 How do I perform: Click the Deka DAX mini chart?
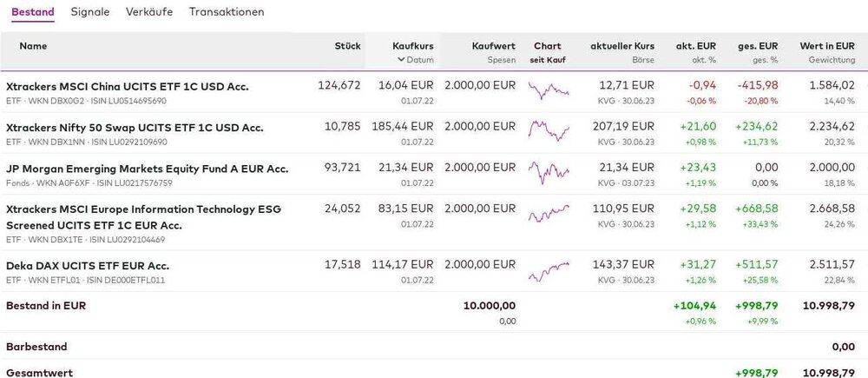[x=549, y=270]
